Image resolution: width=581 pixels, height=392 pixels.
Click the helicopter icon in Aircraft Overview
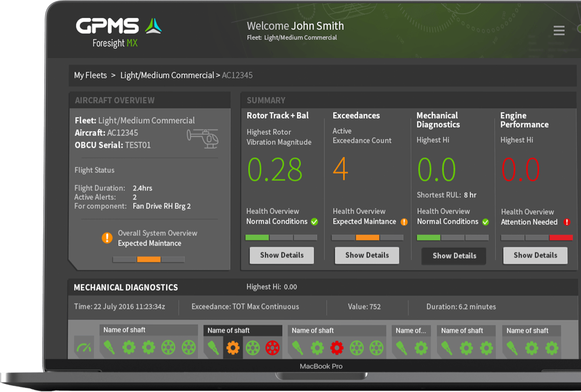pyautogui.click(x=202, y=139)
